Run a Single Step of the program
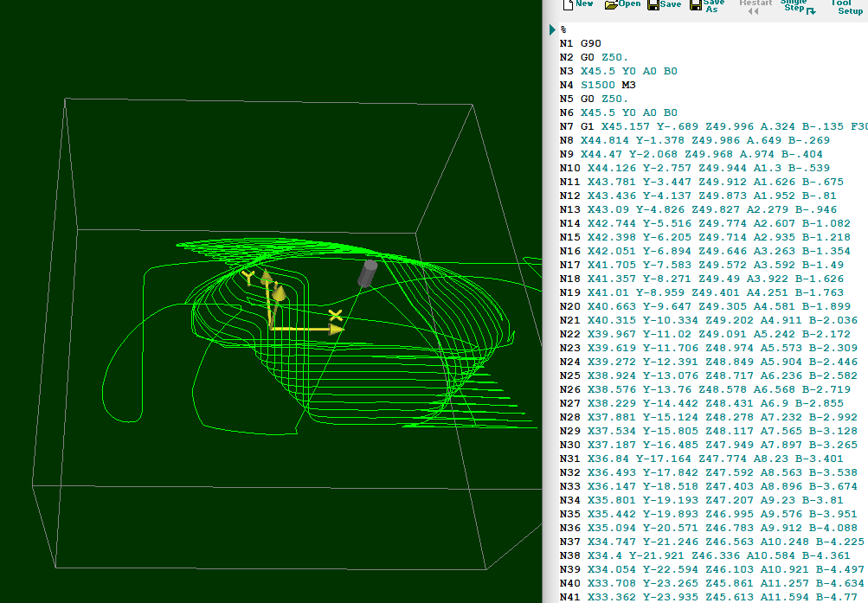Screen dimensions: 868x603 point(794,6)
